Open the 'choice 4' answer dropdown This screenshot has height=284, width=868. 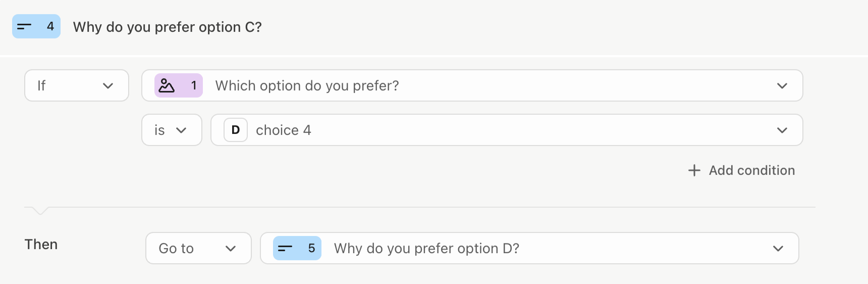click(507, 130)
